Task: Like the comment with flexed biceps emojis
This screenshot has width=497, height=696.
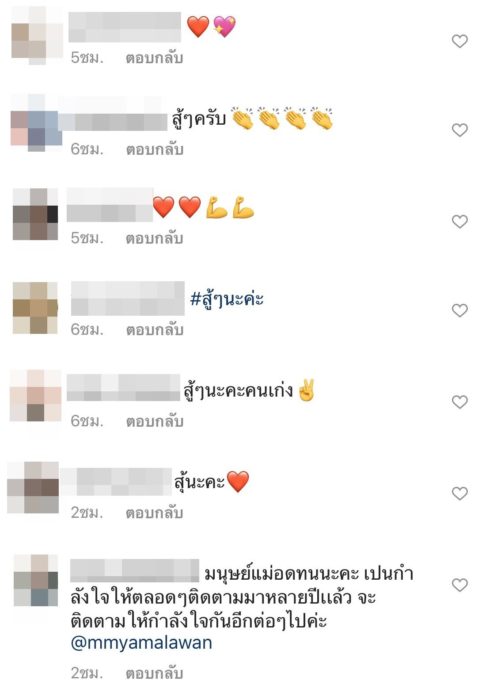Action: (x=460, y=221)
